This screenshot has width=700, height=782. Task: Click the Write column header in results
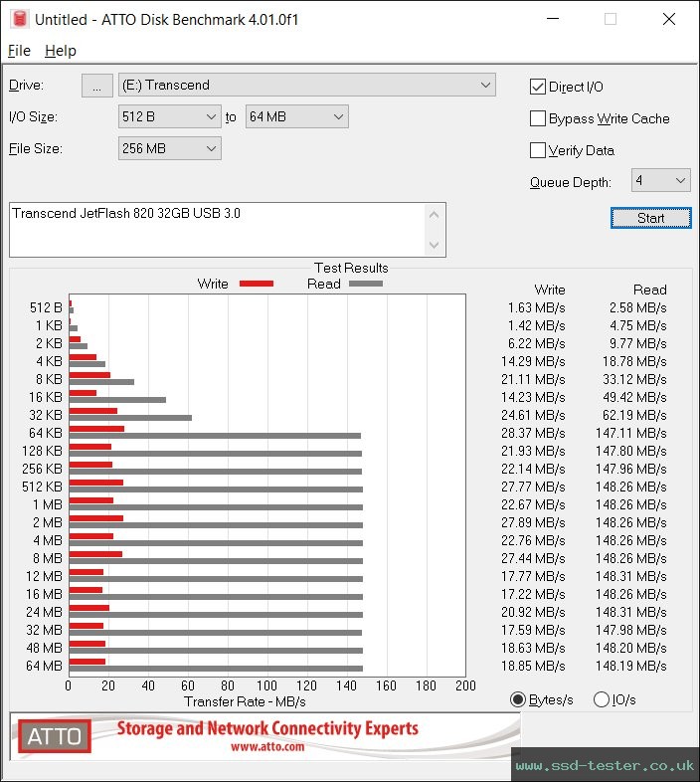coord(550,290)
